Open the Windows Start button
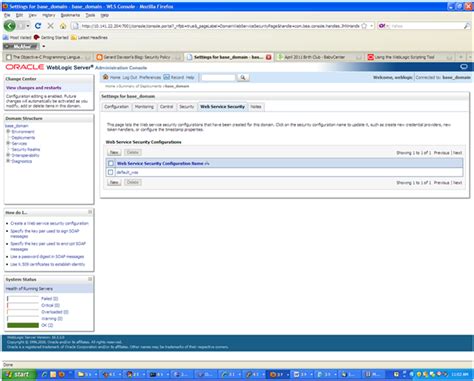This screenshot has width=474, height=381. 17,374
